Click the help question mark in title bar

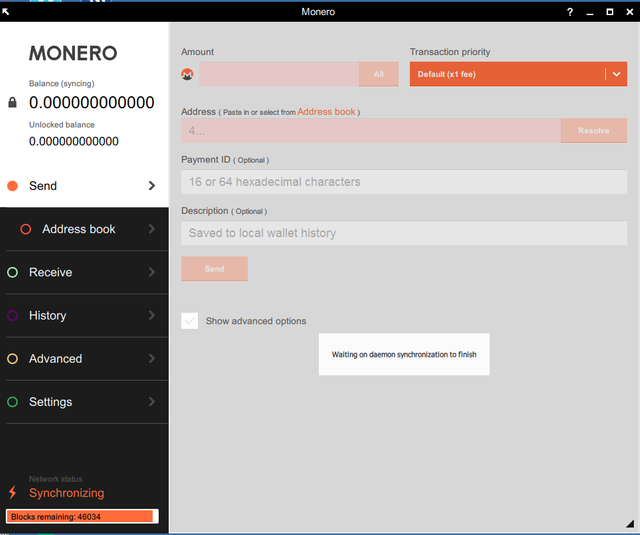[570, 12]
